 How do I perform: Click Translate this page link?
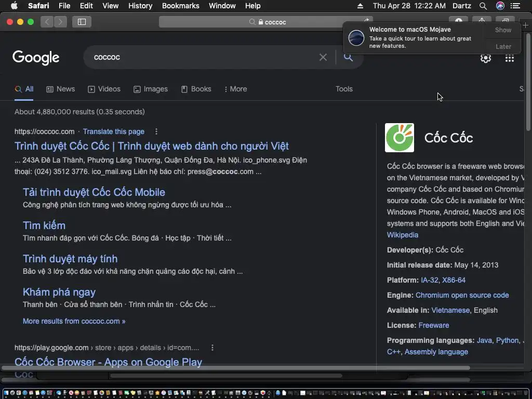click(114, 131)
